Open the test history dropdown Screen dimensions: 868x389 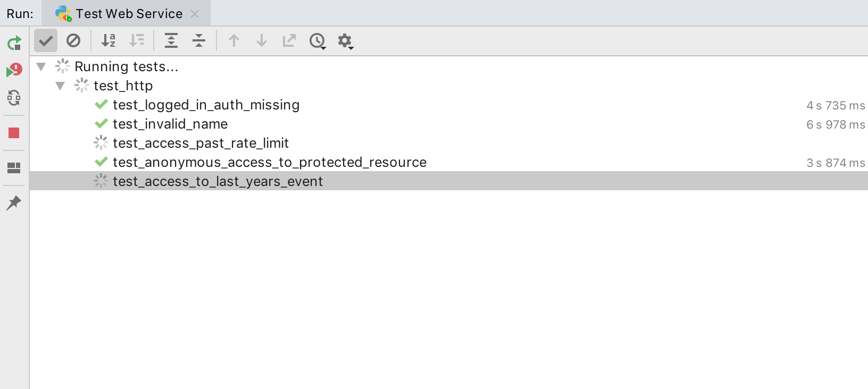318,41
